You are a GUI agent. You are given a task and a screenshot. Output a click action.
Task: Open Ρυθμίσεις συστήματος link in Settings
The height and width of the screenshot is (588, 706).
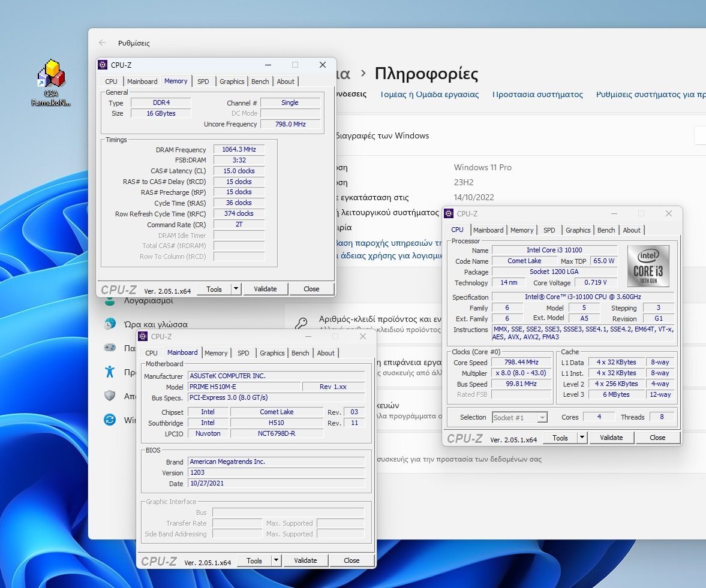click(651, 95)
